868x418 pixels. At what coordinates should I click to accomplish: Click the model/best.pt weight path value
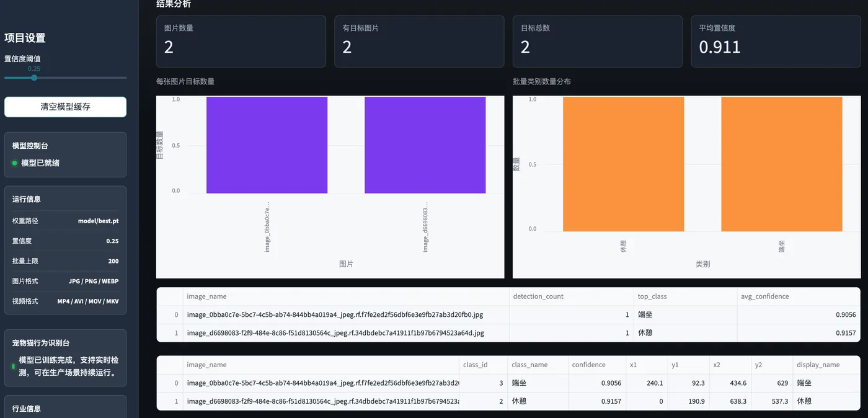pyautogui.click(x=98, y=221)
